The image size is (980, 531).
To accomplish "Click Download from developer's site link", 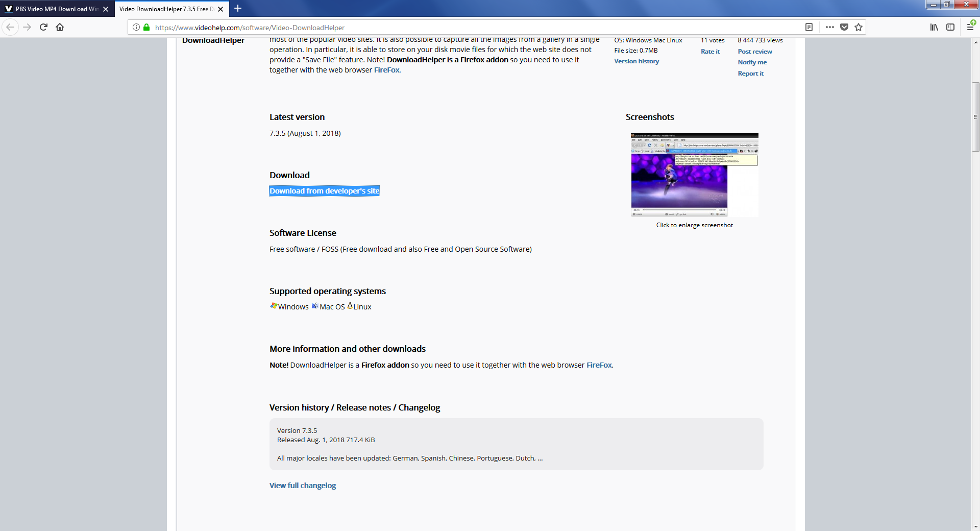I will [x=324, y=191].
